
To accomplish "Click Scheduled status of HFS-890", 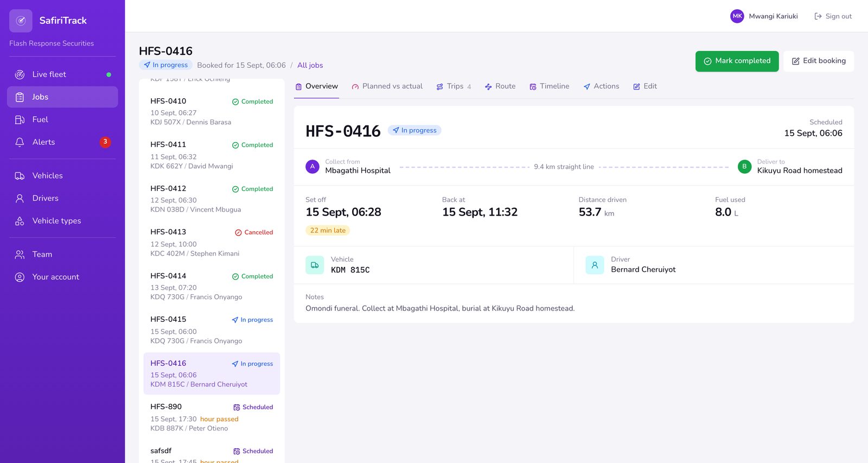I will coord(253,407).
